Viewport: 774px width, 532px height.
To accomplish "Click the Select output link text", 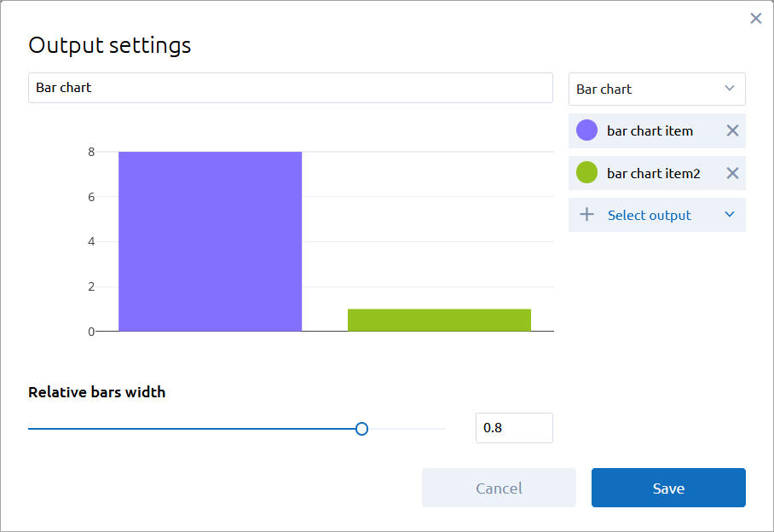I will pyautogui.click(x=649, y=215).
